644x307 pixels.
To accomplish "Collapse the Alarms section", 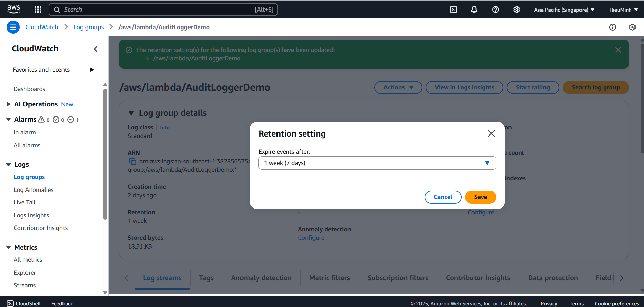I will point(8,119).
